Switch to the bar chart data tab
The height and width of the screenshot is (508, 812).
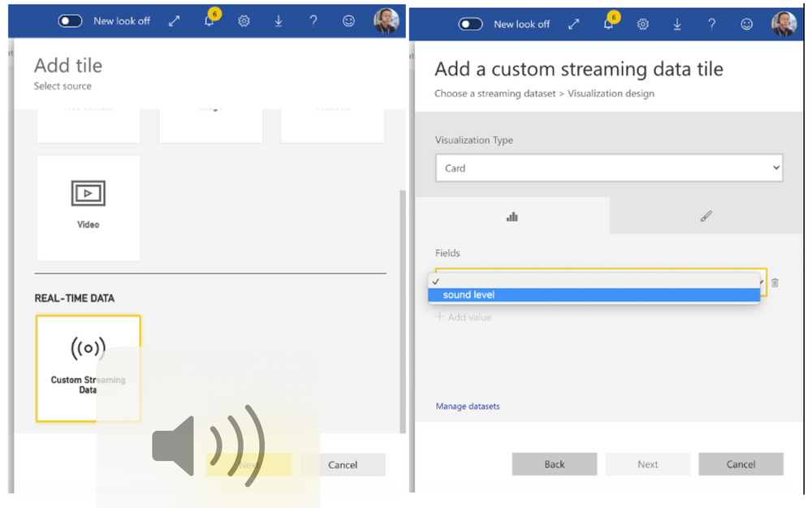512,216
